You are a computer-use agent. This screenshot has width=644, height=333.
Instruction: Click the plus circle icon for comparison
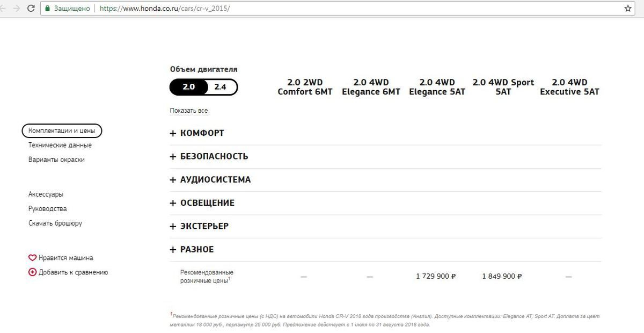click(x=32, y=272)
